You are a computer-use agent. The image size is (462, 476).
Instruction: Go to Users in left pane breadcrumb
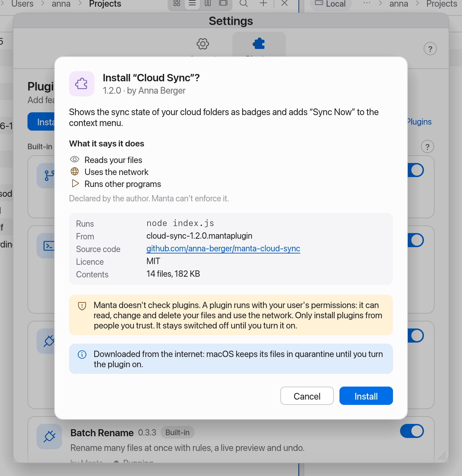[x=22, y=4]
